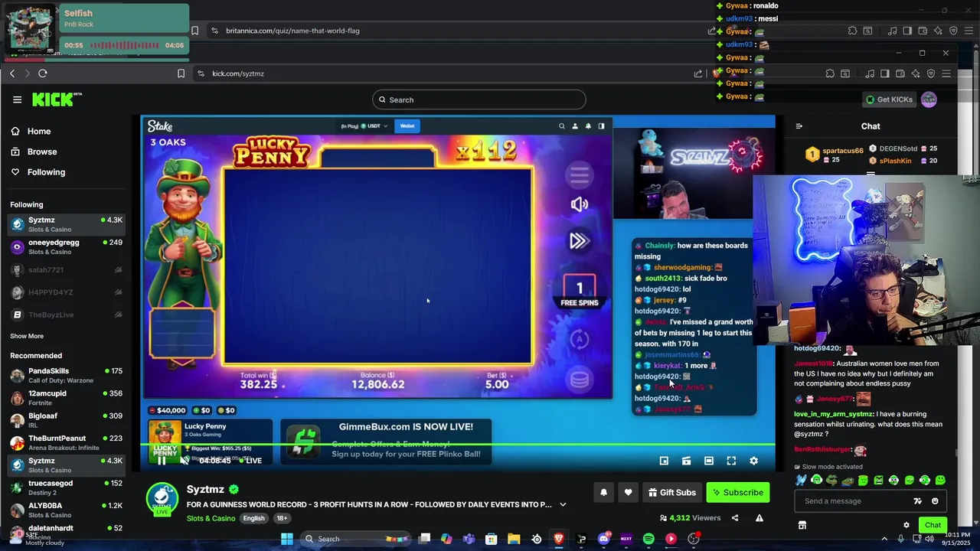Open PandaSkills recommended channel
This screenshot has height=551, width=980.
[67, 375]
